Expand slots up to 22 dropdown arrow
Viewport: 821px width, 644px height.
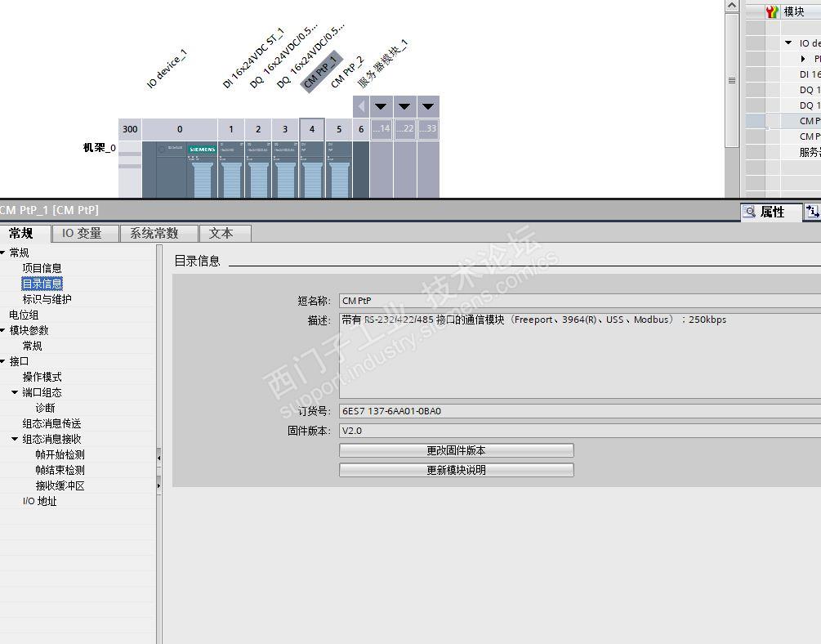pos(404,106)
